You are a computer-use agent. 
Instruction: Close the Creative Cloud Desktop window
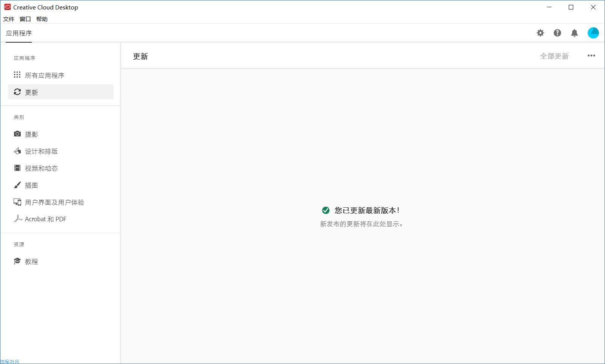(593, 7)
